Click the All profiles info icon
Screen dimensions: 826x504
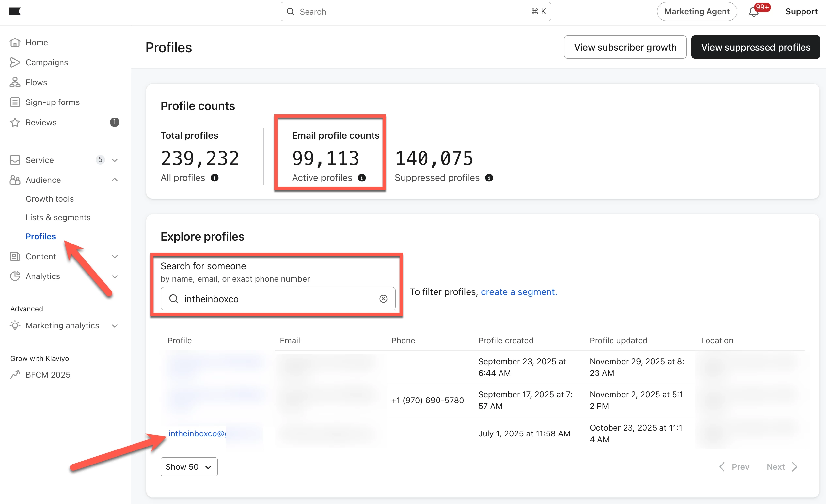click(214, 178)
